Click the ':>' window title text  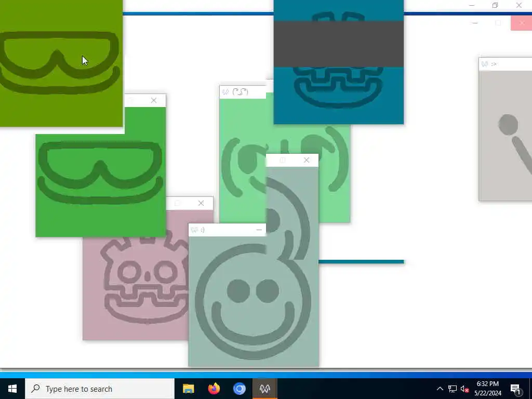point(494,64)
